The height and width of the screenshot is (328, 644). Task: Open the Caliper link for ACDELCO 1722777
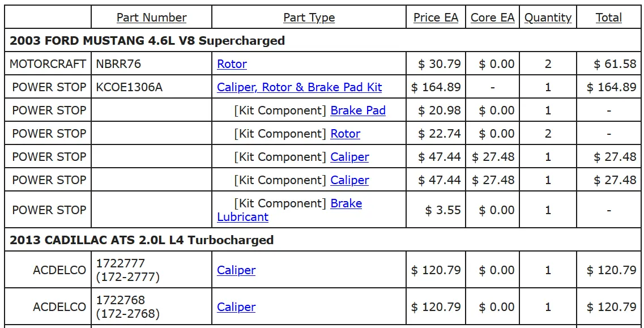coord(236,270)
